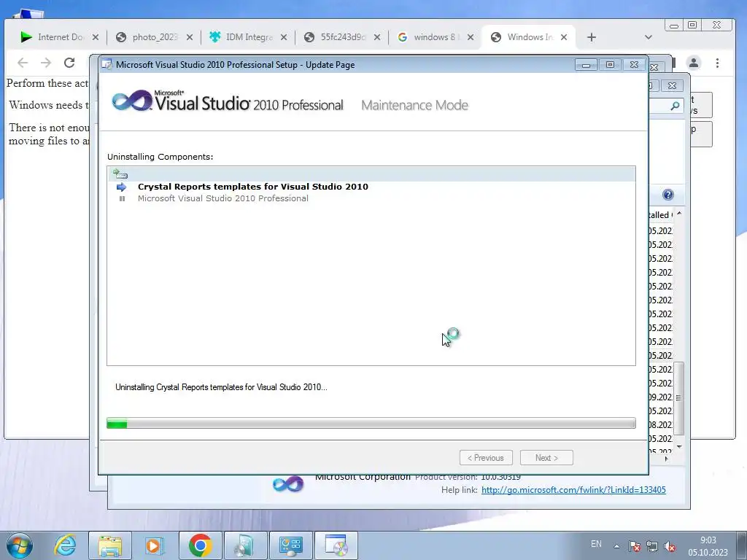Click the Uninstalling Crystal Reports status text
747x560 pixels.
(221, 387)
